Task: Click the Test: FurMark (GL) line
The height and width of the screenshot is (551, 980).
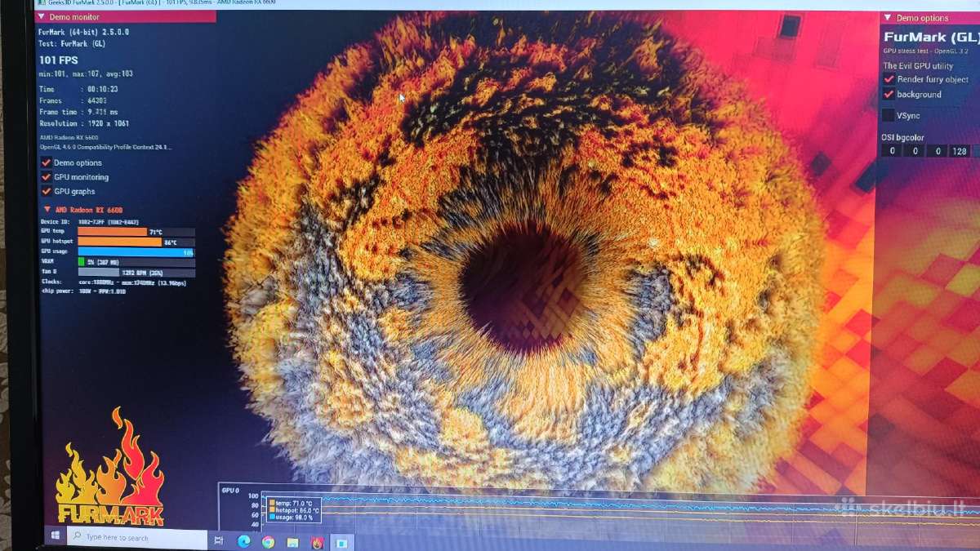Action: tap(72, 42)
